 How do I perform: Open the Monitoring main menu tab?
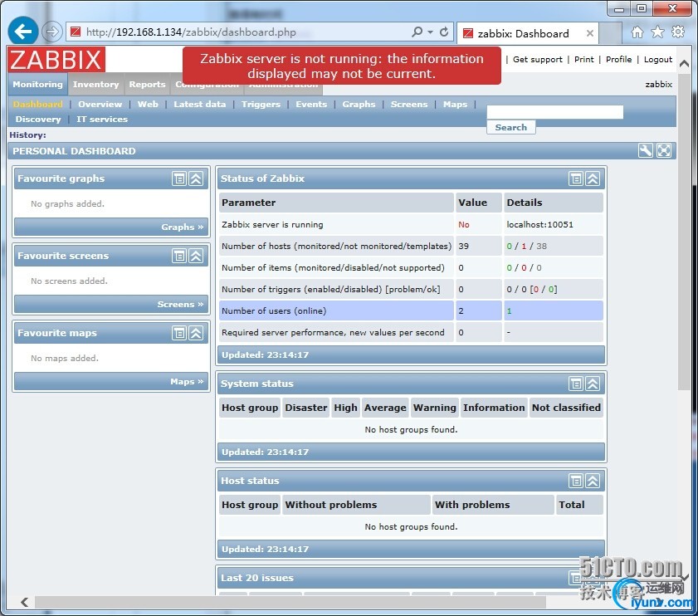click(38, 84)
